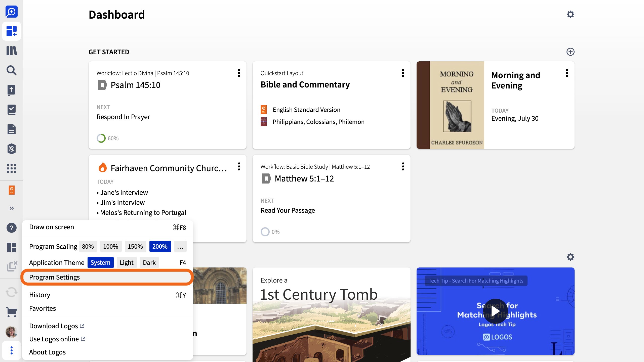Image resolution: width=644 pixels, height=362 pixels.
Task: Select System application theme
Action: (x=100, y=262)
